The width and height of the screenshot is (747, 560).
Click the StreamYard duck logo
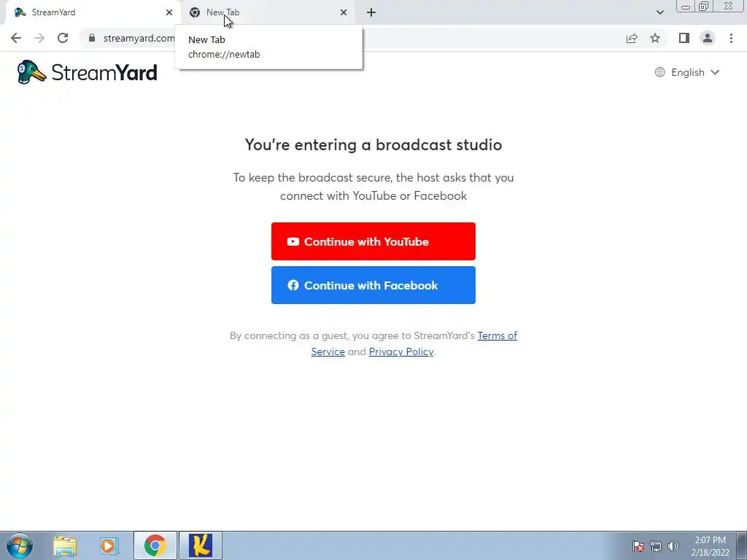31,72
